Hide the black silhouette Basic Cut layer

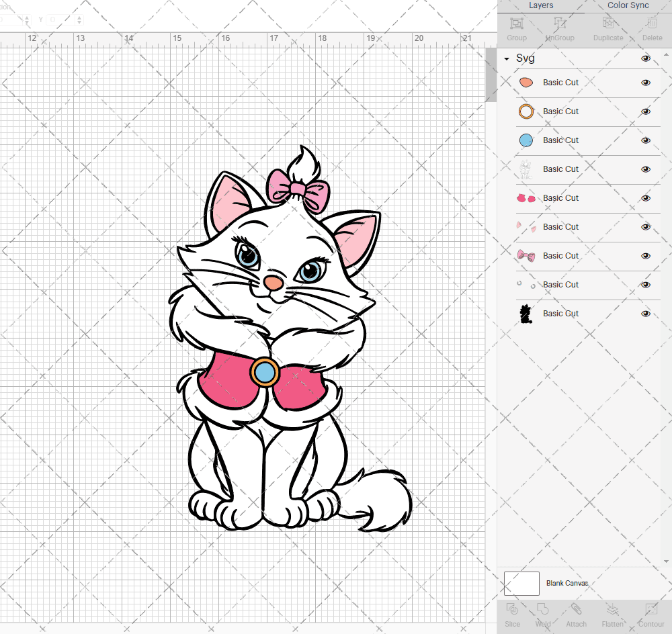pos(646,314)
